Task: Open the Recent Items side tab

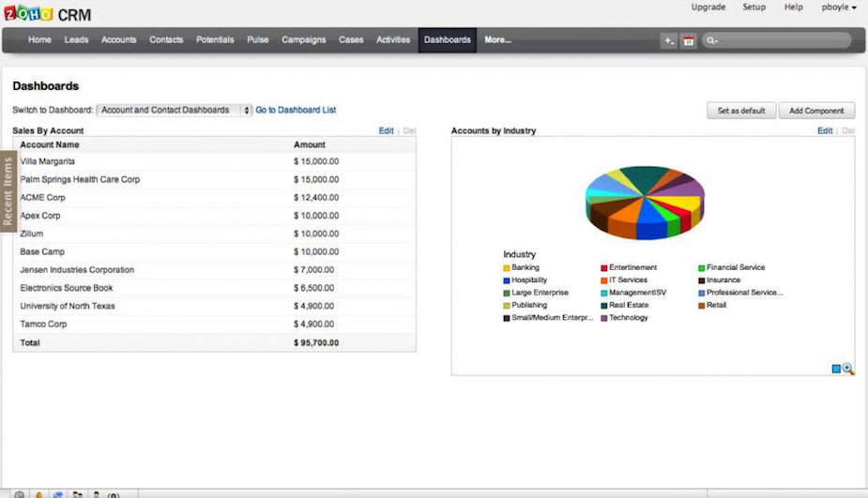Action: click(8, 191)
